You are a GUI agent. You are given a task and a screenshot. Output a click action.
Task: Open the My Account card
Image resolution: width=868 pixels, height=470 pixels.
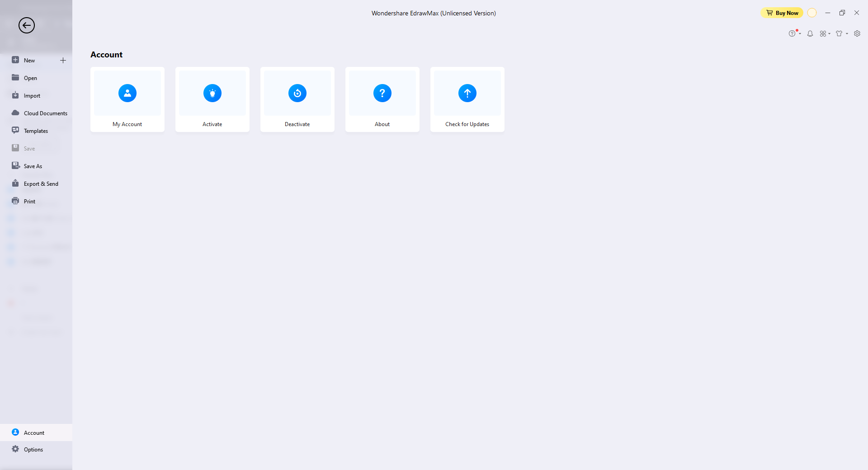127,99
